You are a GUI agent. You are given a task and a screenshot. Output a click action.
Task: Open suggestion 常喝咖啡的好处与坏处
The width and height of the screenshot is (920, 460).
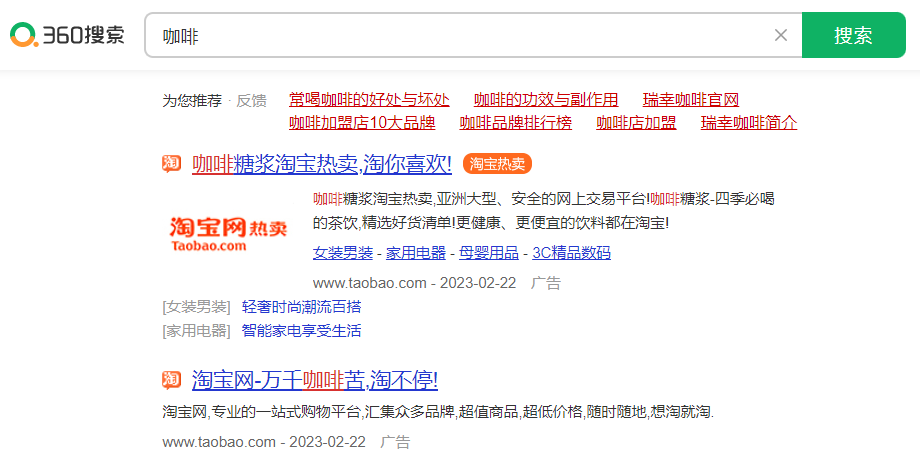coord(369,100)
